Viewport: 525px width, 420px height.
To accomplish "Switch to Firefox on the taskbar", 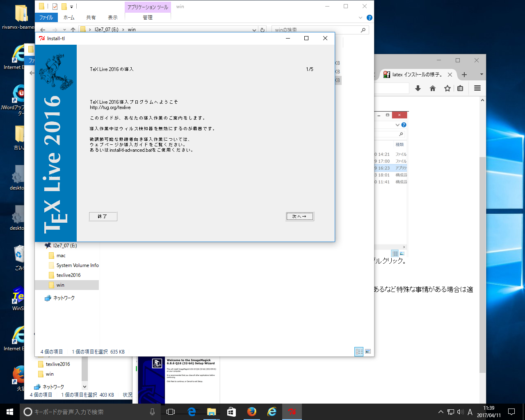I will click(x=251, y=412).
